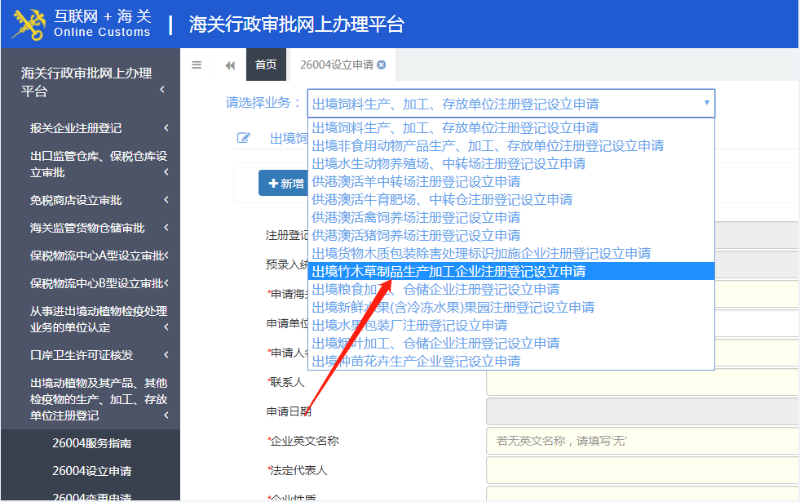Switch to the 26004设立申请 tab
This screenshot has height=502, width=800.
coord(336,65)
